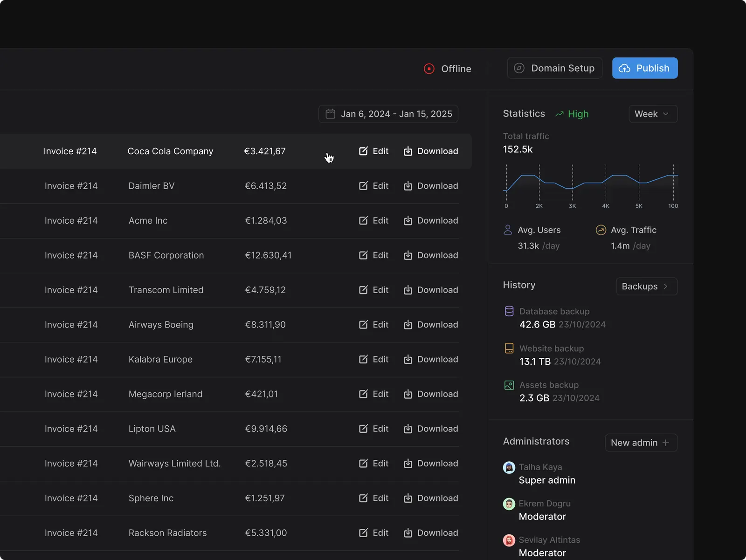
Task: Open Ekrem Dogru's avatar
Action: click(x=509, y=504)
